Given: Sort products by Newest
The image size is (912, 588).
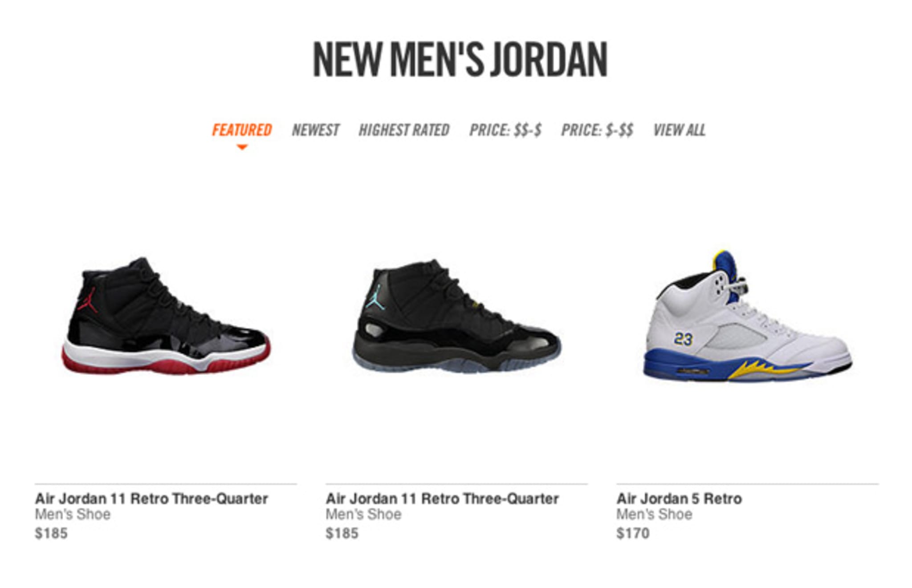Looking at the screenshot, I should [x=315, y=130].
